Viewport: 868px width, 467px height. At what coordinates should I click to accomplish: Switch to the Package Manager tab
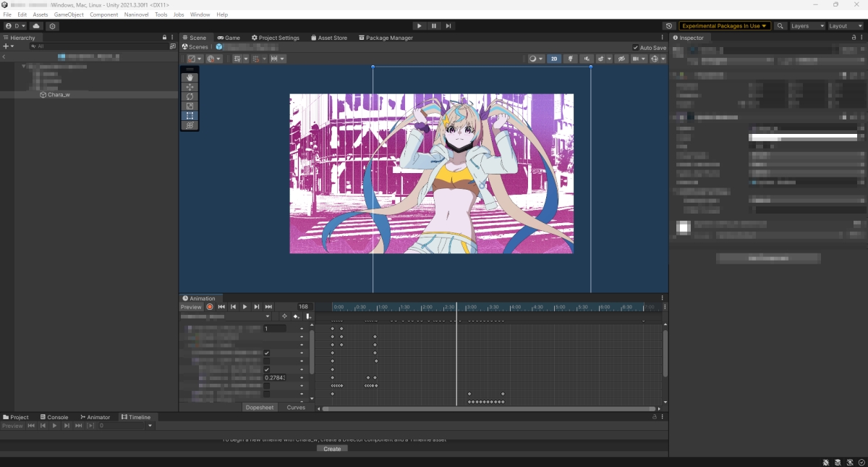click(x=386, y=38)
